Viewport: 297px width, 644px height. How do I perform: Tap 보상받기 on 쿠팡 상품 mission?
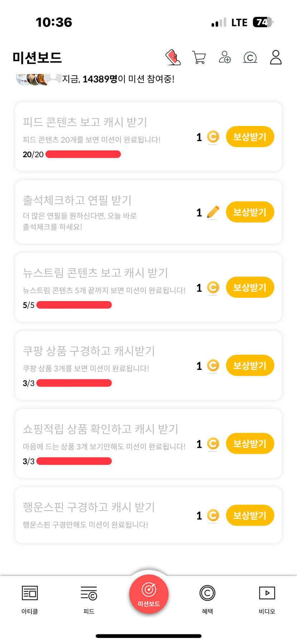pyautogui.click(x=250, y=365)
